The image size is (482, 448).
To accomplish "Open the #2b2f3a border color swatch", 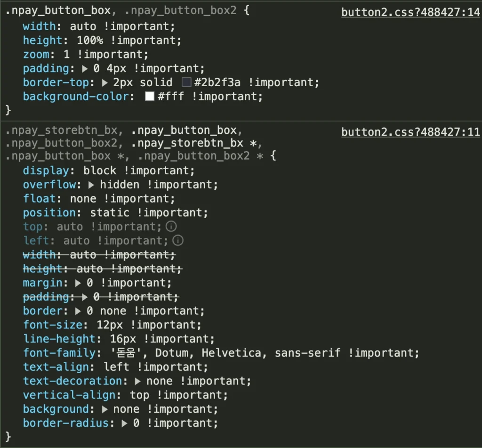I will pos(186,82).
